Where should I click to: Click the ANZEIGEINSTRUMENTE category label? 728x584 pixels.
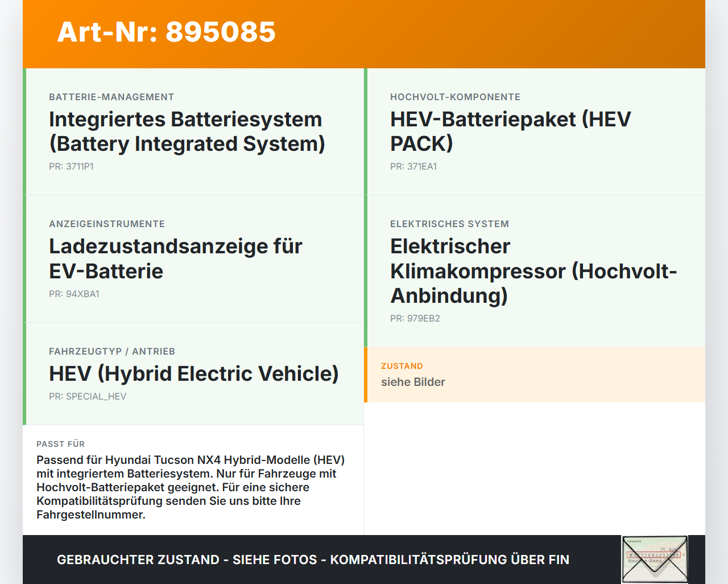coord(107,224)
